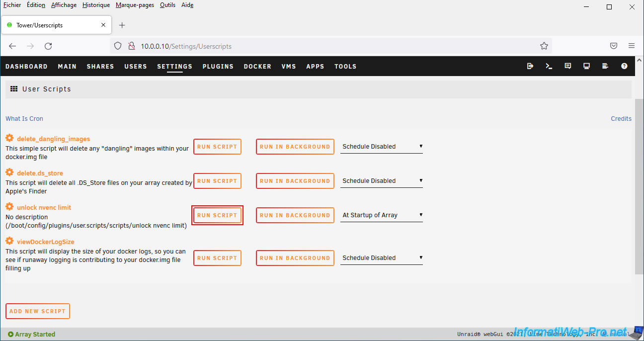Click the Add New Script button
This screenshot has height=341, width=644.
(x=38, y=311)
